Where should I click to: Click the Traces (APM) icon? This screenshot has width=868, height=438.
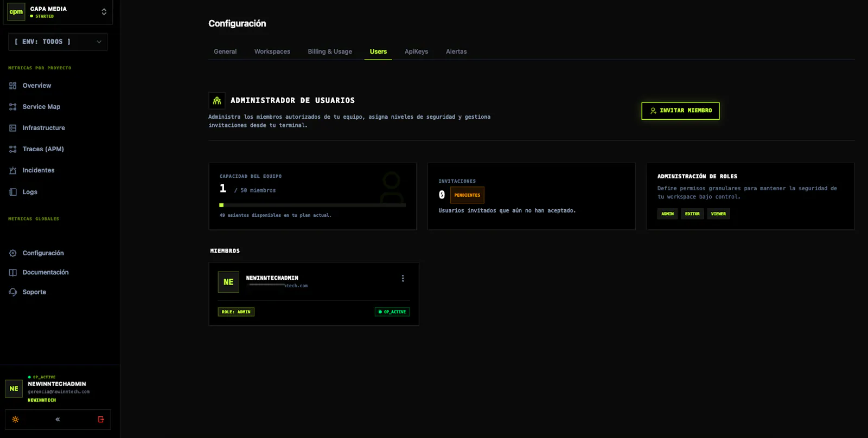(13, 149)
